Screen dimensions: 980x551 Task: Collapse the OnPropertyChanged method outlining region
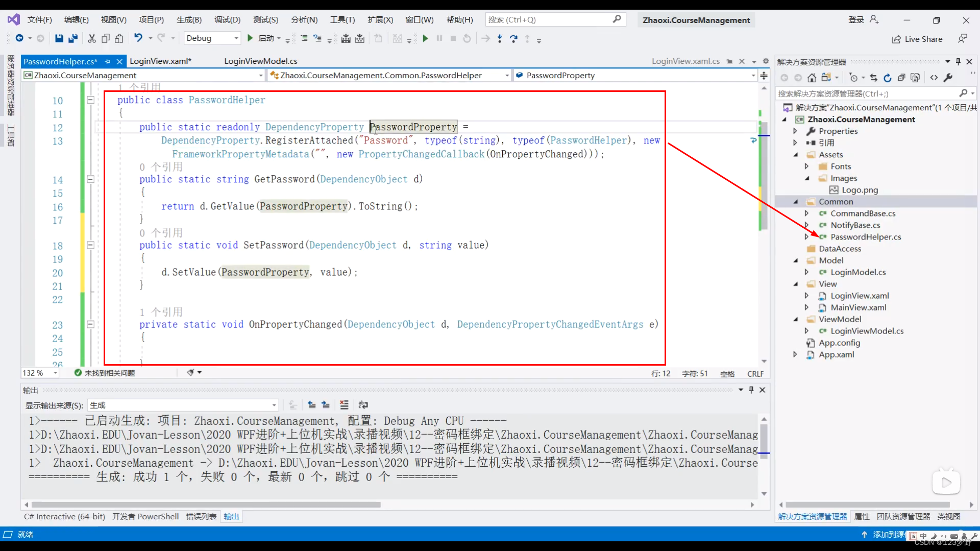90,324
